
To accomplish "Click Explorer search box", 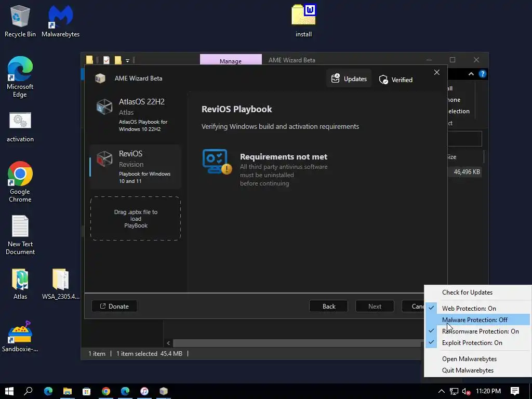I will point(465,139).
